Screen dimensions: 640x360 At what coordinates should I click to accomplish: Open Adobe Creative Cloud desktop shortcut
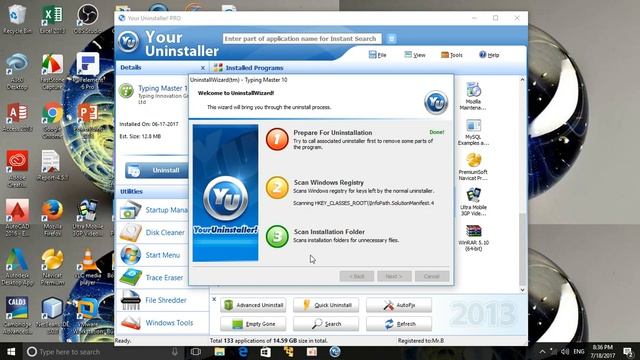click(17, 168)
